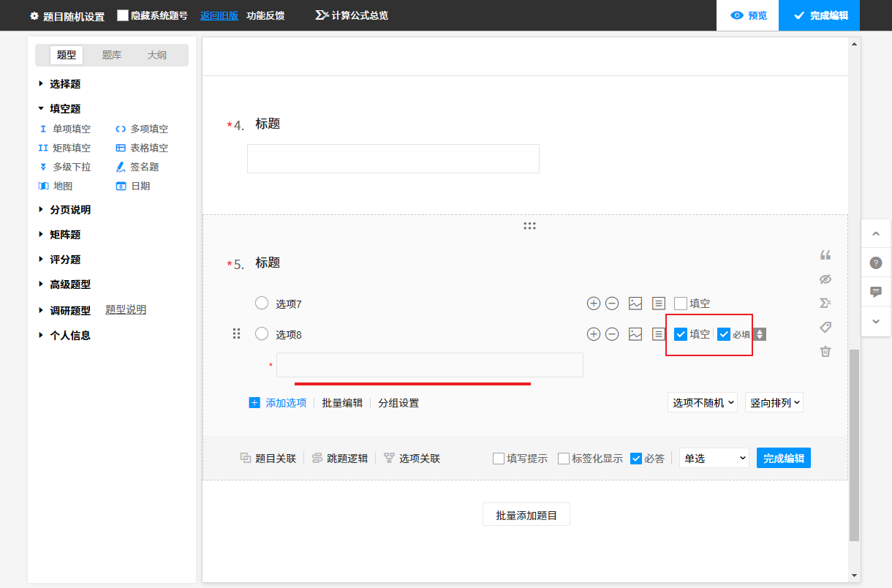
Task: Select the 选项7 radio button
Action: (262, 304)
